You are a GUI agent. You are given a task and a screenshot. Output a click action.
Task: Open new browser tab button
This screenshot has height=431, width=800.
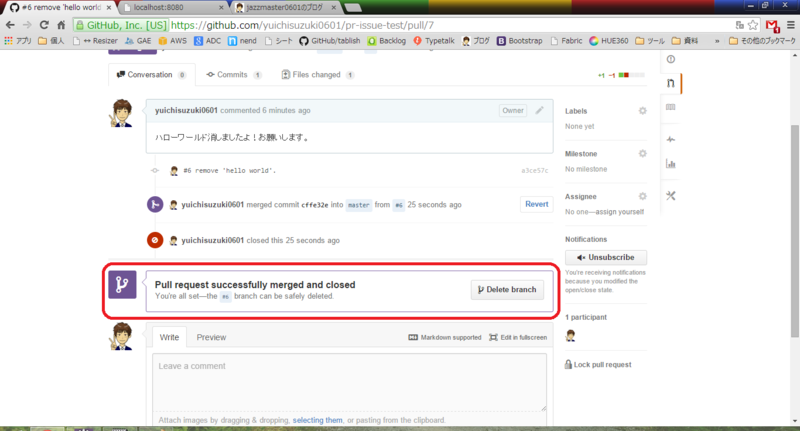pos(353,8)
